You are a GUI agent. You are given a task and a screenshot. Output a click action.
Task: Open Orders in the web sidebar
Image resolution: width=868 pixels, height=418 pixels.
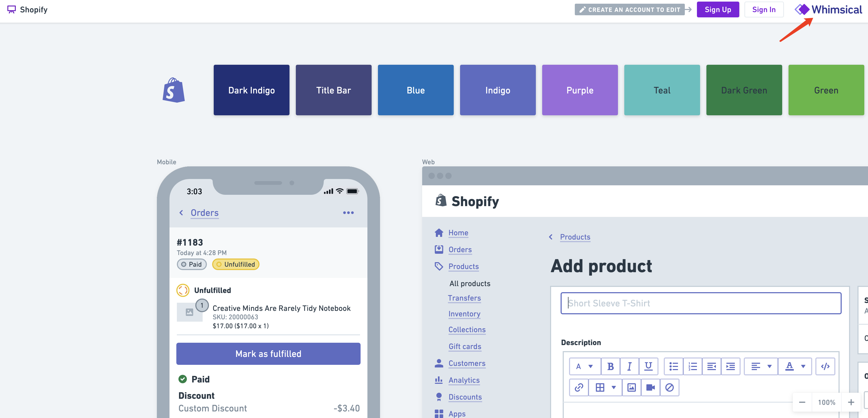click(x=460, y=250)
